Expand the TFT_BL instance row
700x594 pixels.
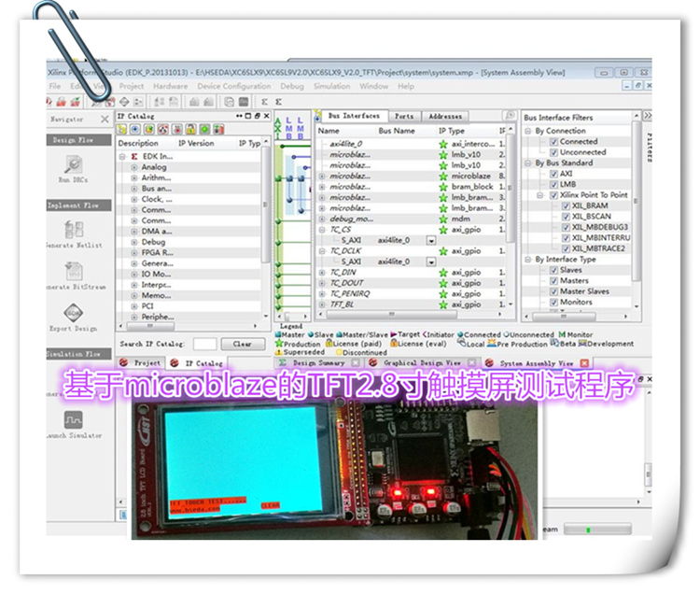pos(322,304)
